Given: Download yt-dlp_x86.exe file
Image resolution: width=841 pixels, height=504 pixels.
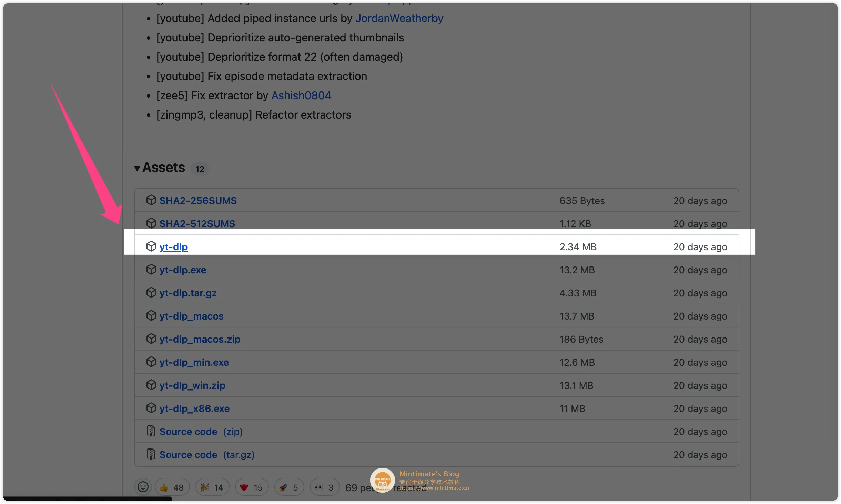Looking at the screenshot, I should coord(194,409).
